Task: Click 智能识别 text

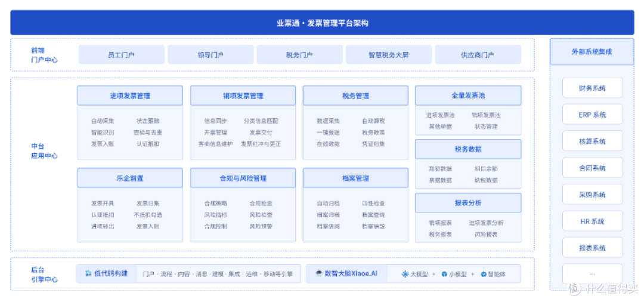Action: pos(103,132)
